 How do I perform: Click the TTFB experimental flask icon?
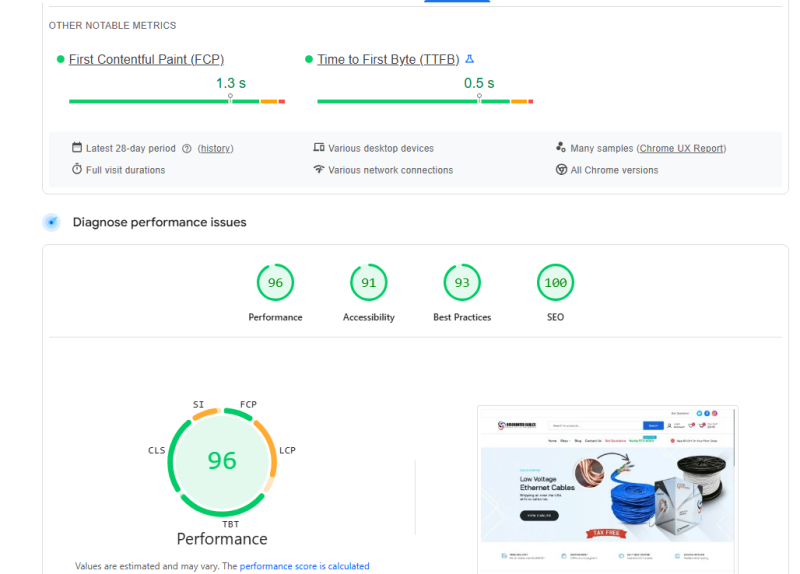tap(469, 59)
